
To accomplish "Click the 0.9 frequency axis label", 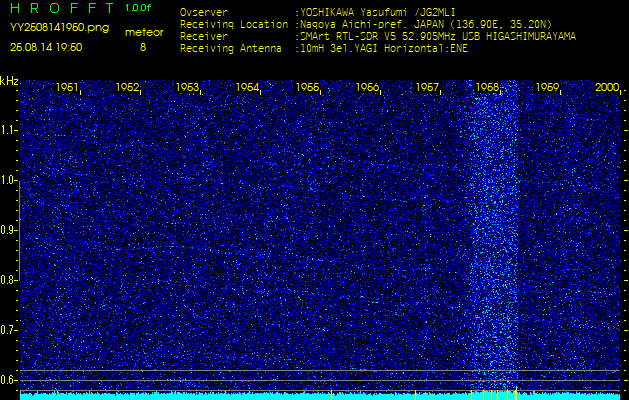I will pyautogui.click(x=9, y=230).
